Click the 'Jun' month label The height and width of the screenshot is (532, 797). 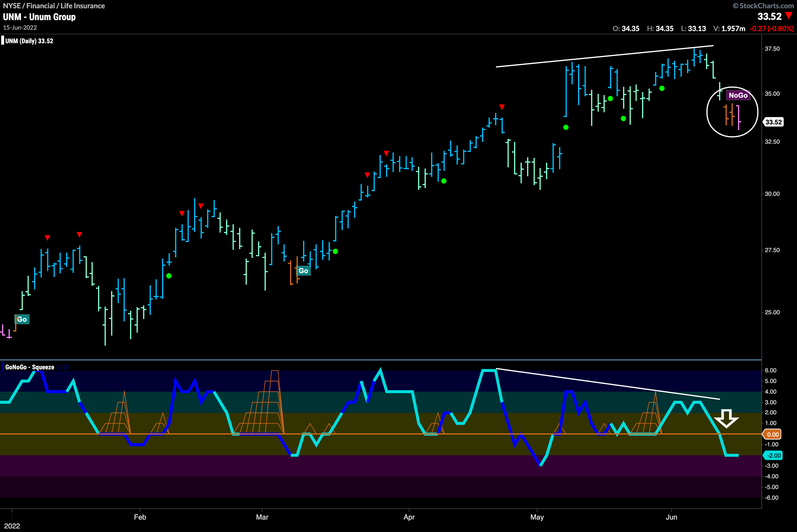point(671,517)
